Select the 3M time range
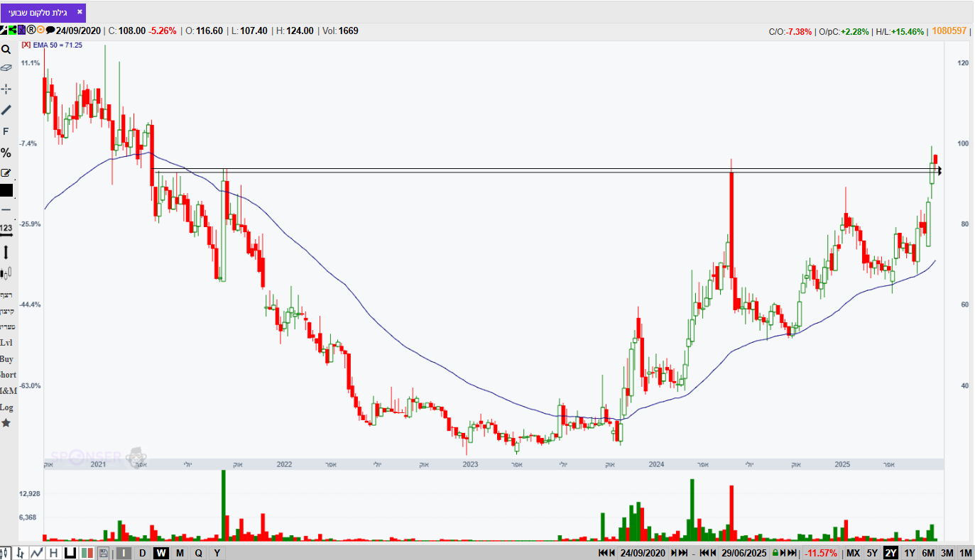The width and height of the screenshot is (975, 560). pos(947,553)
